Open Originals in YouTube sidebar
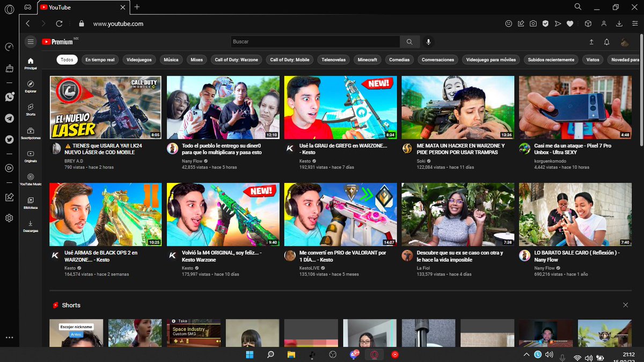 tap(31, 156)
